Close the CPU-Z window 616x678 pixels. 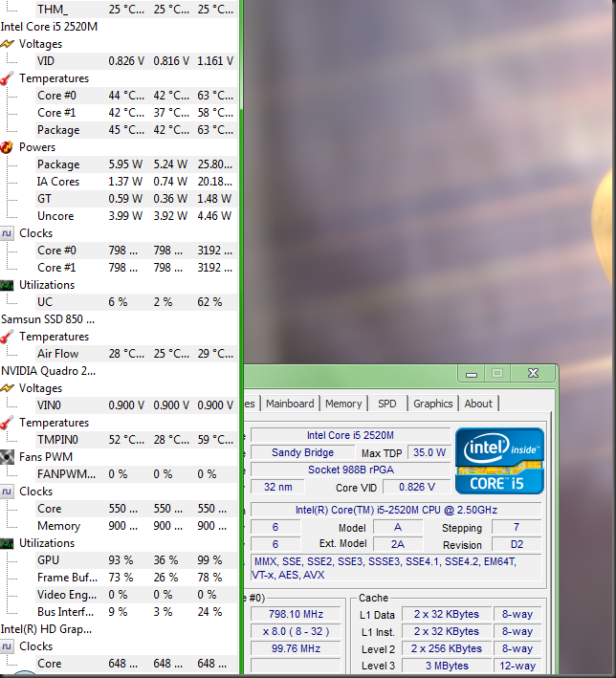tap(533, 373)
